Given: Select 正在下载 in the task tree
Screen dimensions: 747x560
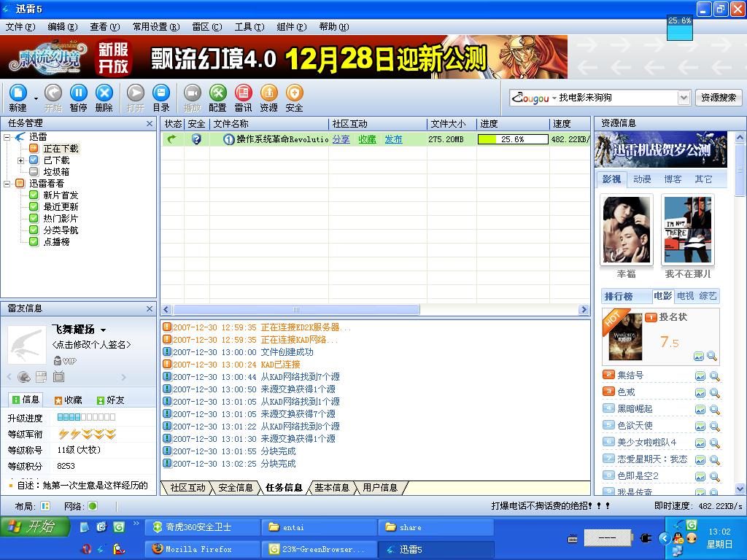Looking at the screenshot, I should (x=61, y=149).
